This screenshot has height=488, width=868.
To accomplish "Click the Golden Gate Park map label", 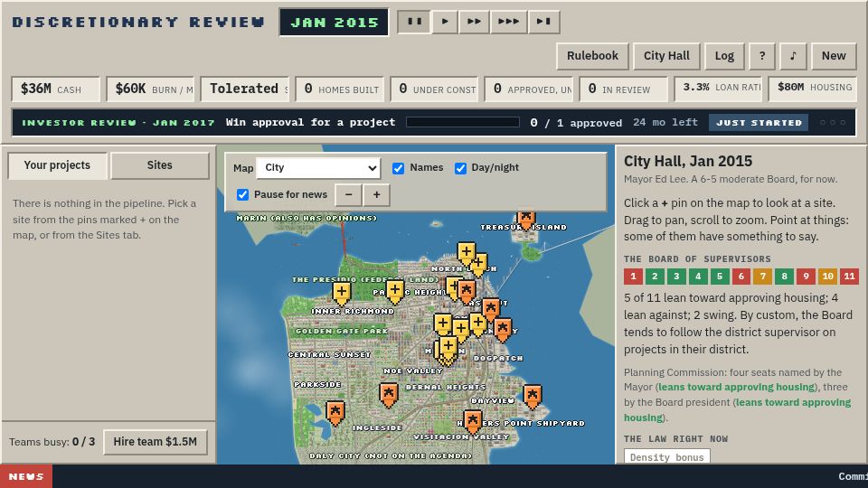I will (342, 331).
